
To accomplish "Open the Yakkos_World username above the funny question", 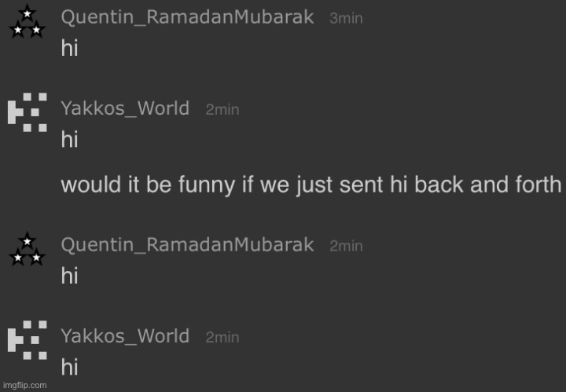I will (125, 108).
